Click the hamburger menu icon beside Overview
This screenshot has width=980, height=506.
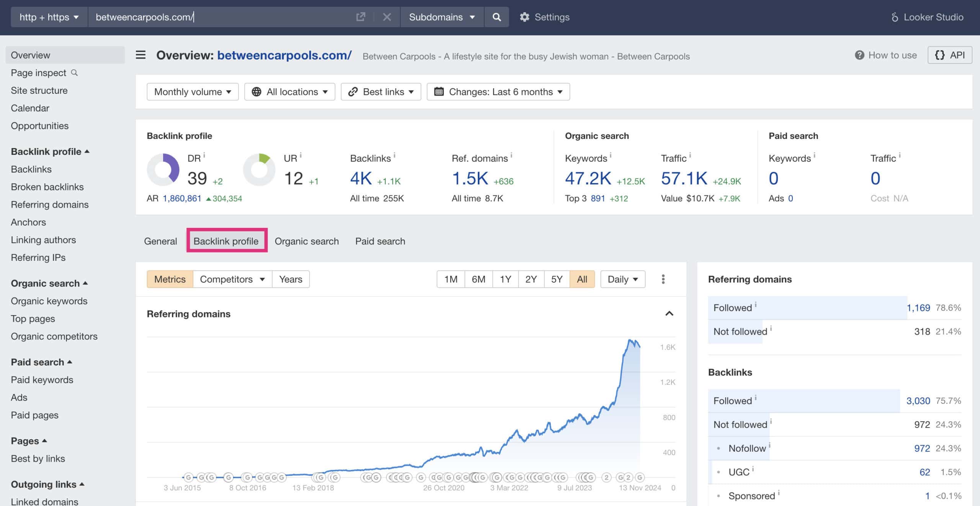pyautogui.click(x=140, y=55)
